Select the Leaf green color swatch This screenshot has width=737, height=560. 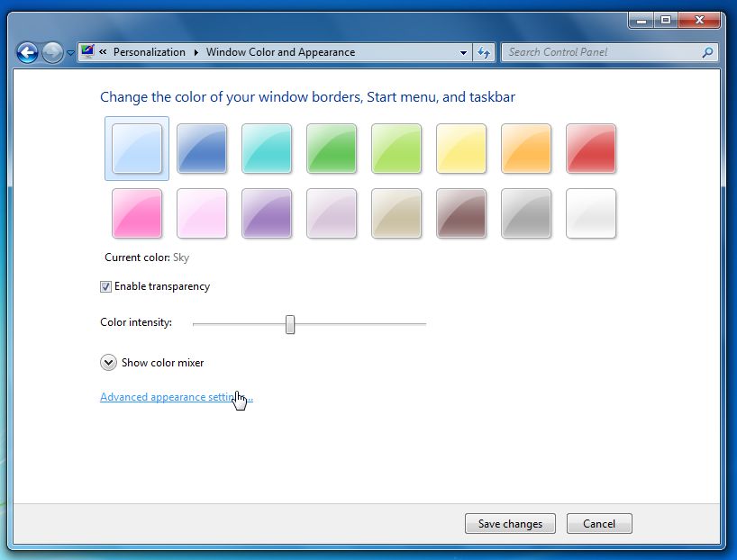332,149
